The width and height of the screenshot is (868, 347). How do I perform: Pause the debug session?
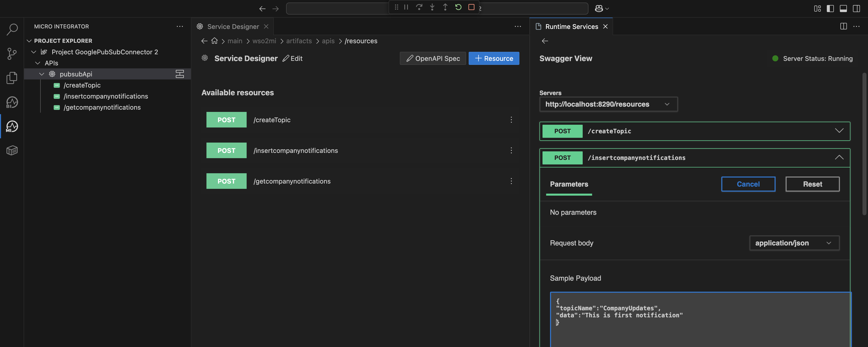click(x=406, y=7)
